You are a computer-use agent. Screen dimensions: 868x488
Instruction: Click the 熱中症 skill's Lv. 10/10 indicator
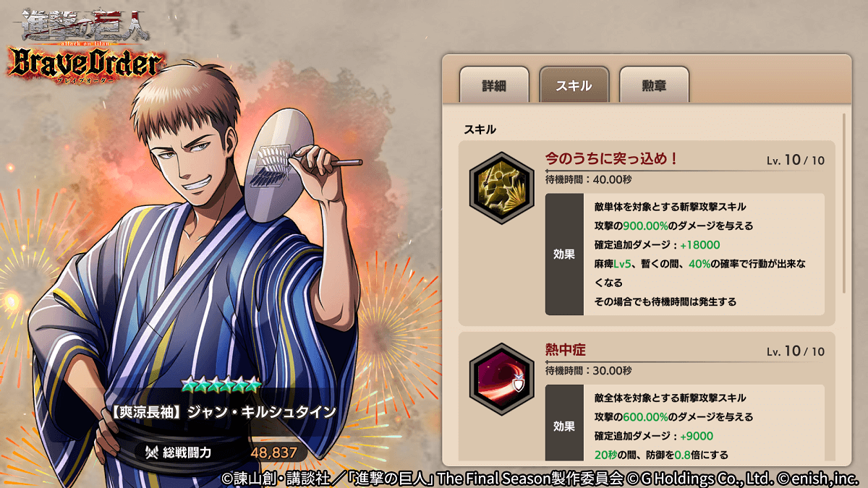[x=795, y=351]
